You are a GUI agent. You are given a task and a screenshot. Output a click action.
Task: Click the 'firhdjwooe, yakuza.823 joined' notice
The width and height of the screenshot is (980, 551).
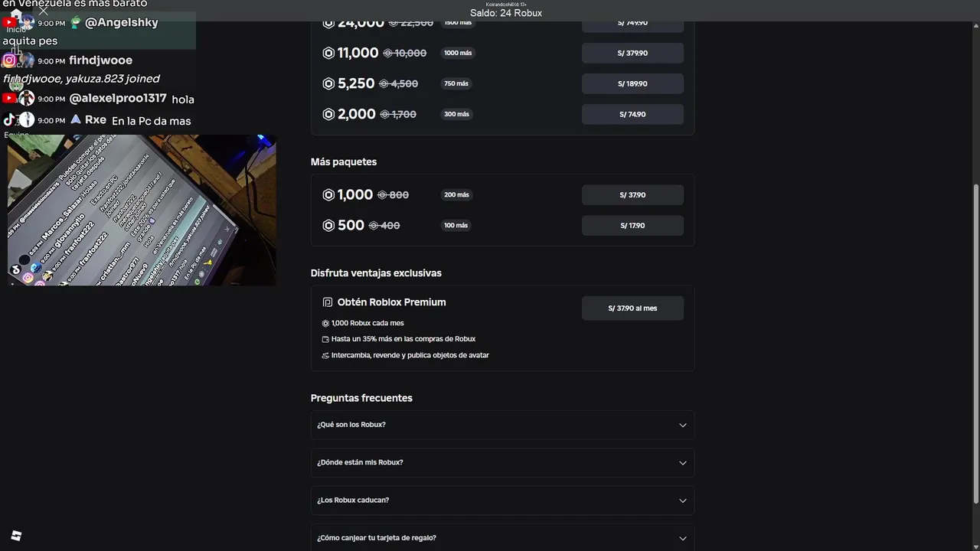[x=81, y=78]
